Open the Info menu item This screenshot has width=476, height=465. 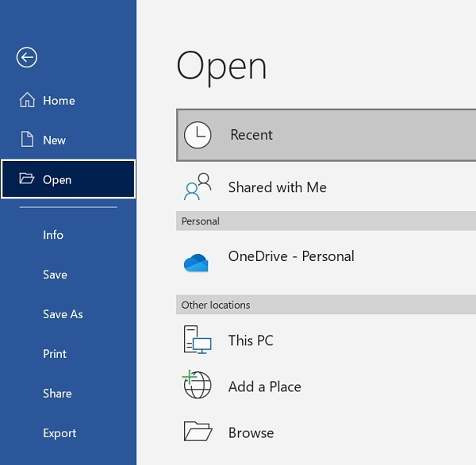(53, 235)
